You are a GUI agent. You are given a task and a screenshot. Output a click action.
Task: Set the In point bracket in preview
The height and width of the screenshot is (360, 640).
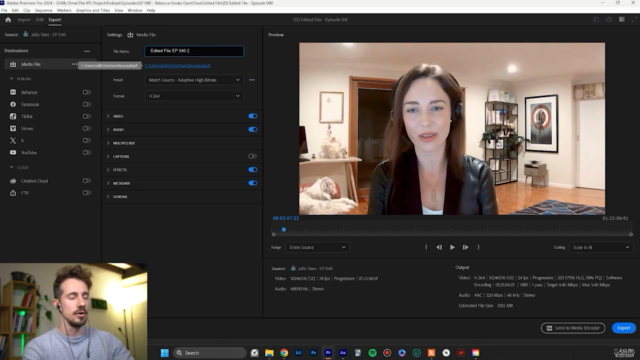click(x=426, y=247)
